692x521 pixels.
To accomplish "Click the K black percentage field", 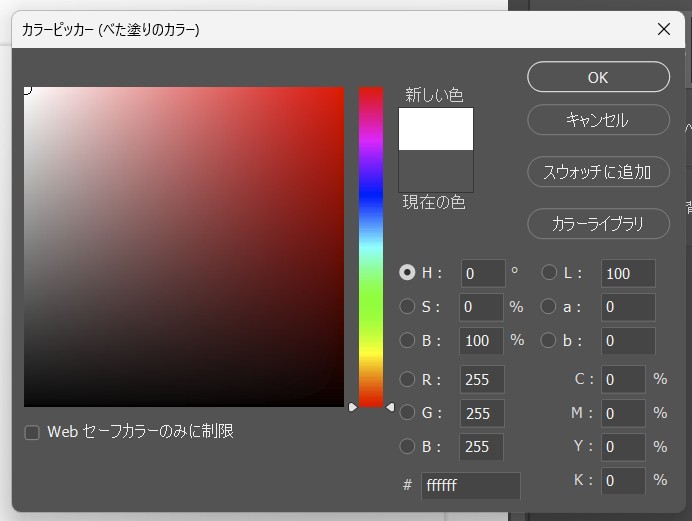I will coord(623,481).
